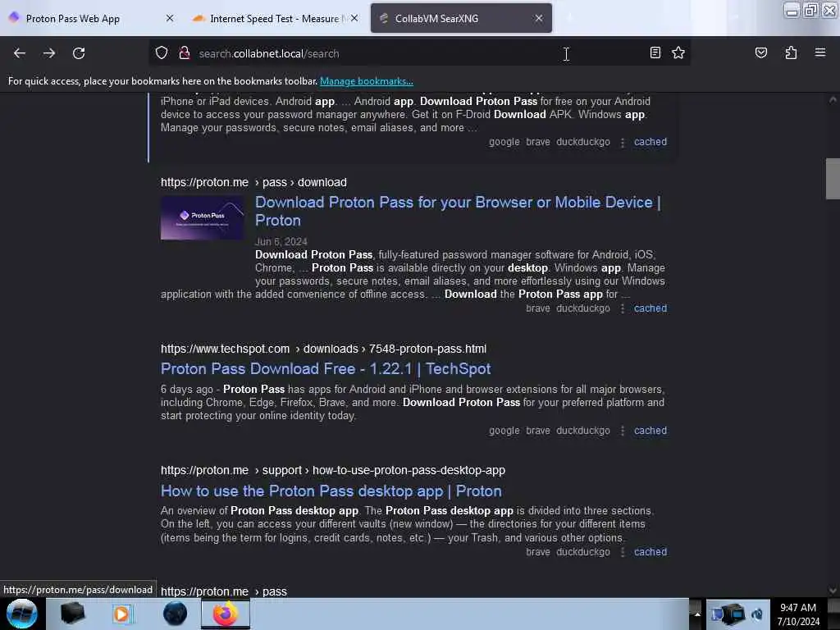The width and height of the screenshot is (840, 630).
Task: Open the black box taskbar app
Action: click(72, 614)
